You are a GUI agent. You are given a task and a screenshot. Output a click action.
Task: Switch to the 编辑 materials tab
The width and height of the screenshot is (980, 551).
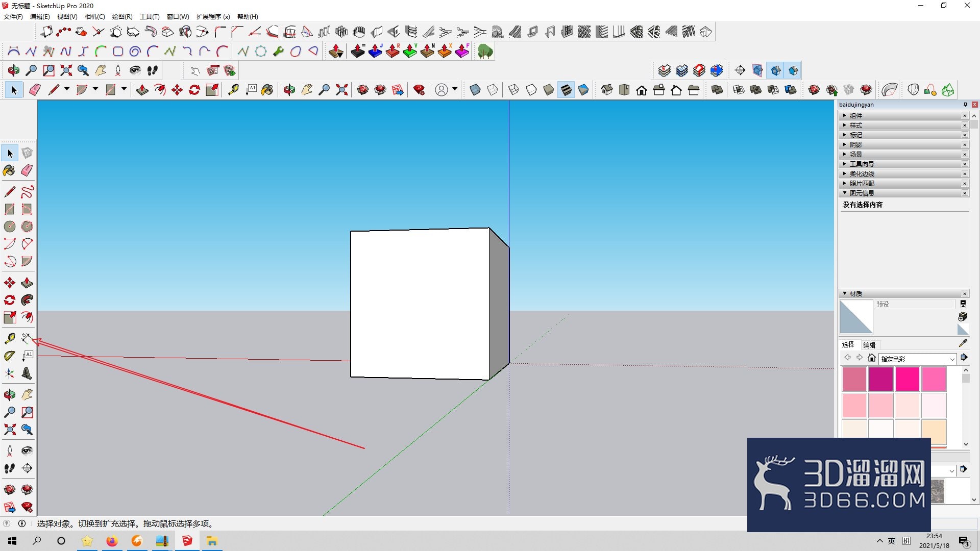[x=870, y=345]
